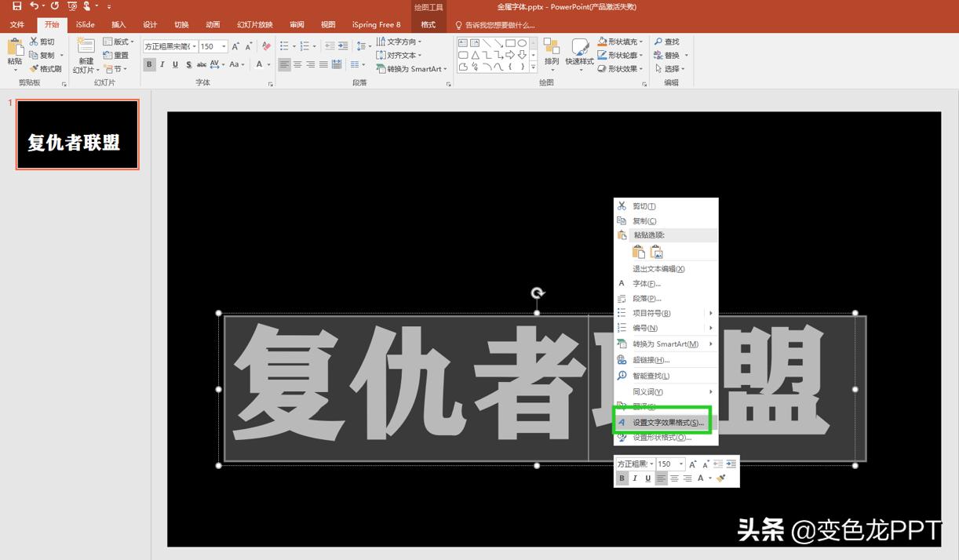
Task: 点击排列图标
Action: click(x=552, y=55)
